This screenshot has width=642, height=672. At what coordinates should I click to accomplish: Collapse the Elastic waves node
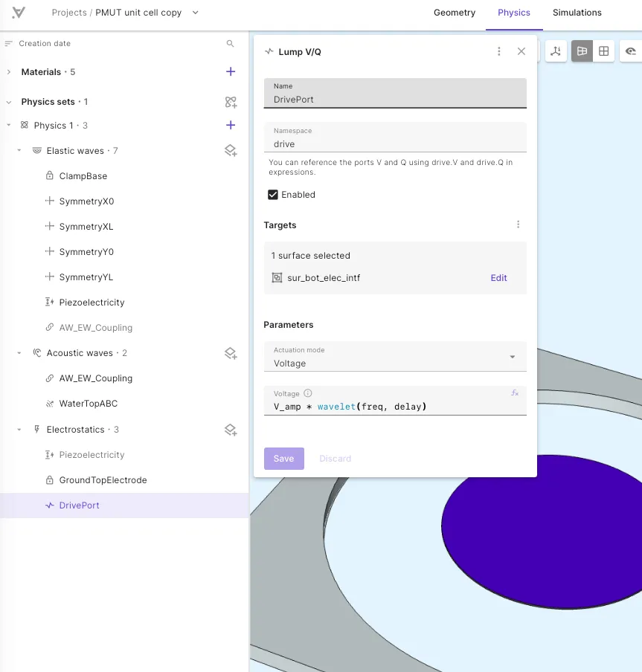coord(19,150)
